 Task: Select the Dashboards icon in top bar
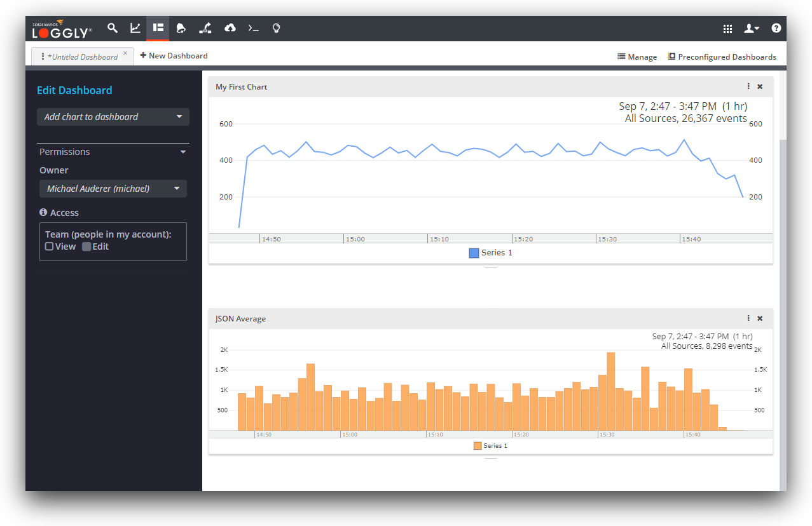pos(158,28)
